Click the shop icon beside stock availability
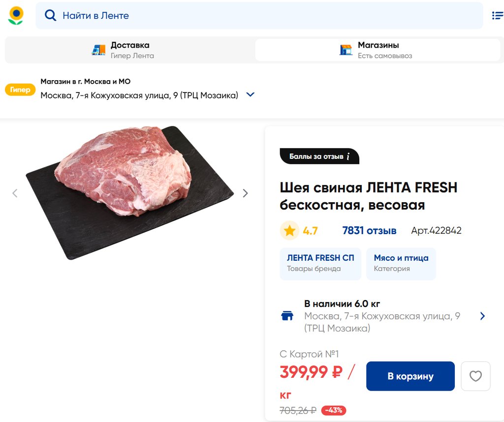The width and height of the screenshot is (504, 422). point(287,316)
